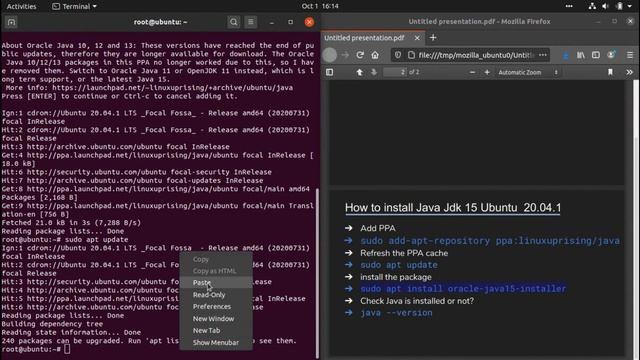Image resolution: width=640 pixels, height=360 pixels.
Task: Open the Automatic Zoom dropdown
Action: (x=528, y=72)
